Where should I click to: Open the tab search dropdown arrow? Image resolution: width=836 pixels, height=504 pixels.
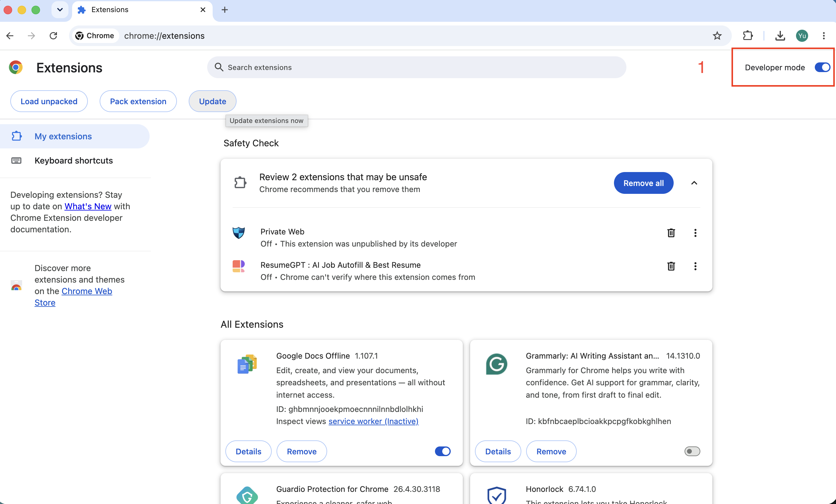[60, 10]
